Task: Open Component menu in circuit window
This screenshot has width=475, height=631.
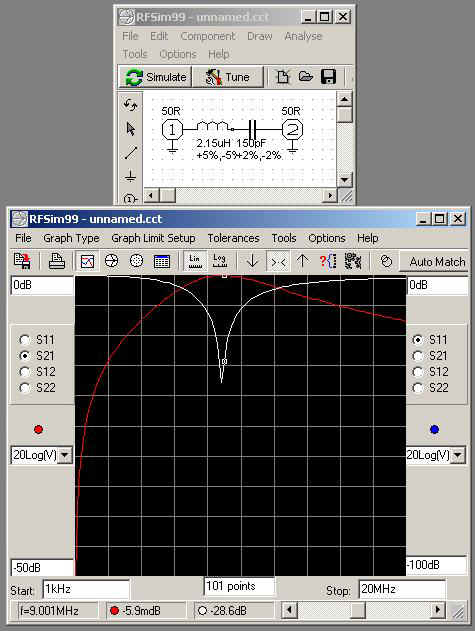Action: click(208, 36)
